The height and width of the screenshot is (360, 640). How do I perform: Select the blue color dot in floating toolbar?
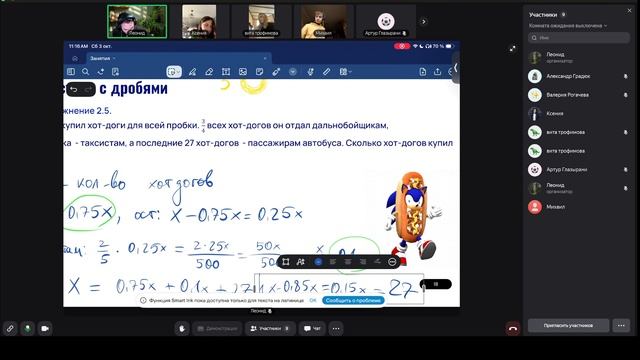[x=318, y=262]
